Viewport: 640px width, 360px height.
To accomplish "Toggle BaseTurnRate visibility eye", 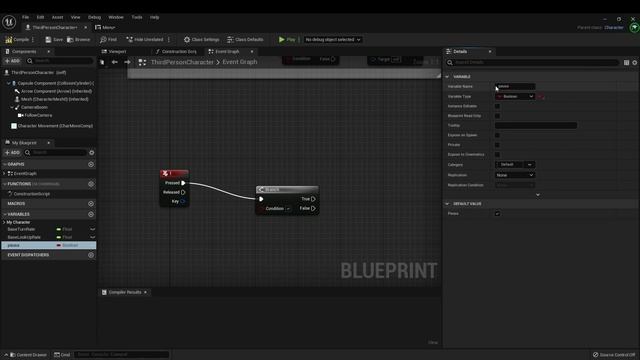I will click(x=92, y=229).
